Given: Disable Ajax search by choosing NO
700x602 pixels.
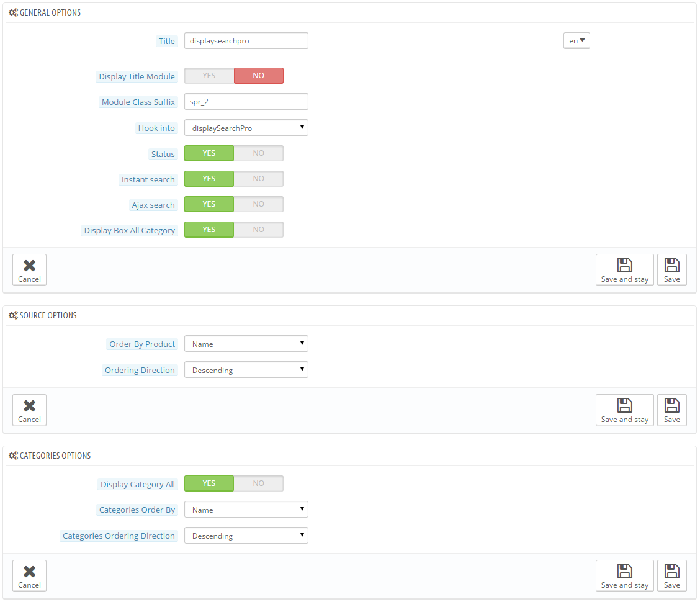Looking at the screenshot, I should pyautogui.click(x=259, y=204).
